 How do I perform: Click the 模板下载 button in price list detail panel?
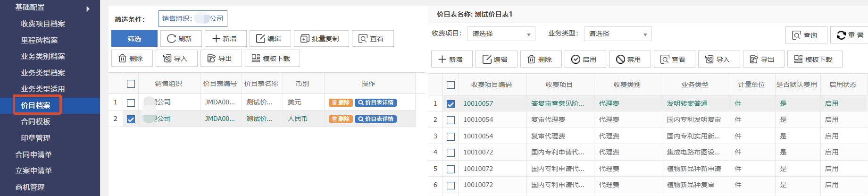pos(815,60)
